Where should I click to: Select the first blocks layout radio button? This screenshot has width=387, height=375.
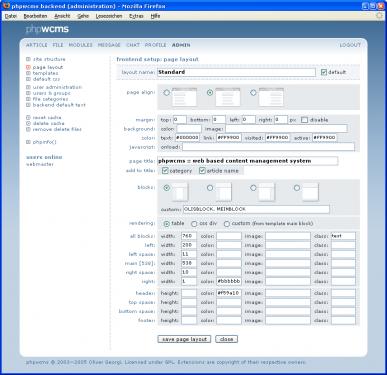(x=166, y=188)
